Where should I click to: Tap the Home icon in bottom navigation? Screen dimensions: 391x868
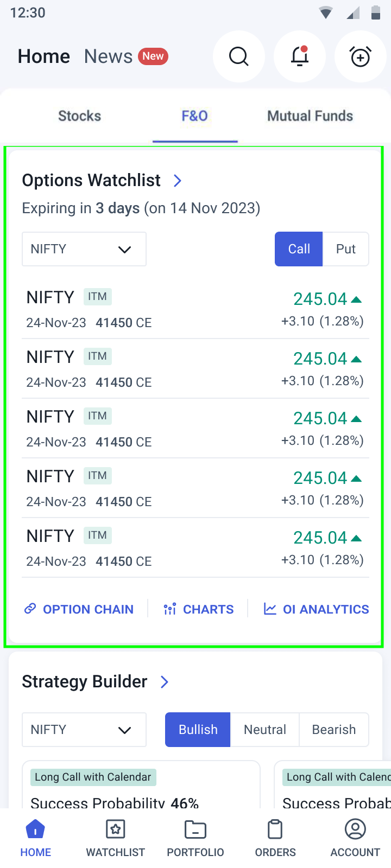(36, 829)
